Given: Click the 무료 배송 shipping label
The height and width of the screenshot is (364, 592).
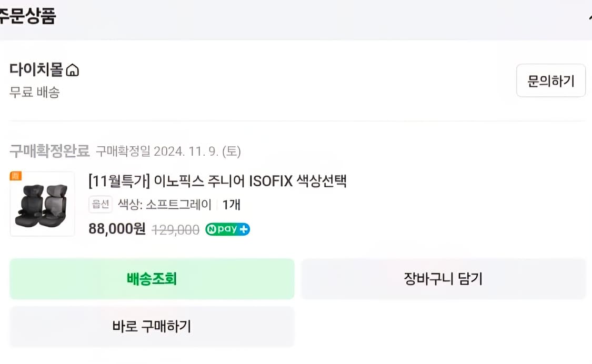Looking at the screenshot, I should [x=34, y=93].
